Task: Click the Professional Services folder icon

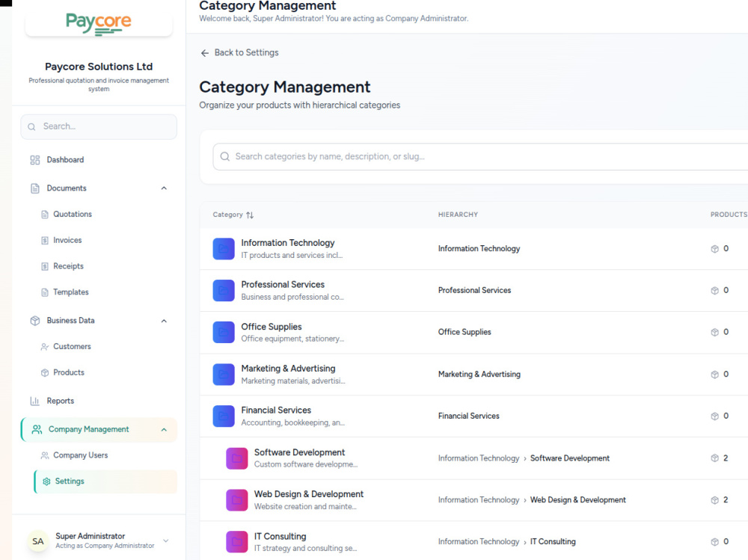Action: pos(223,291)
